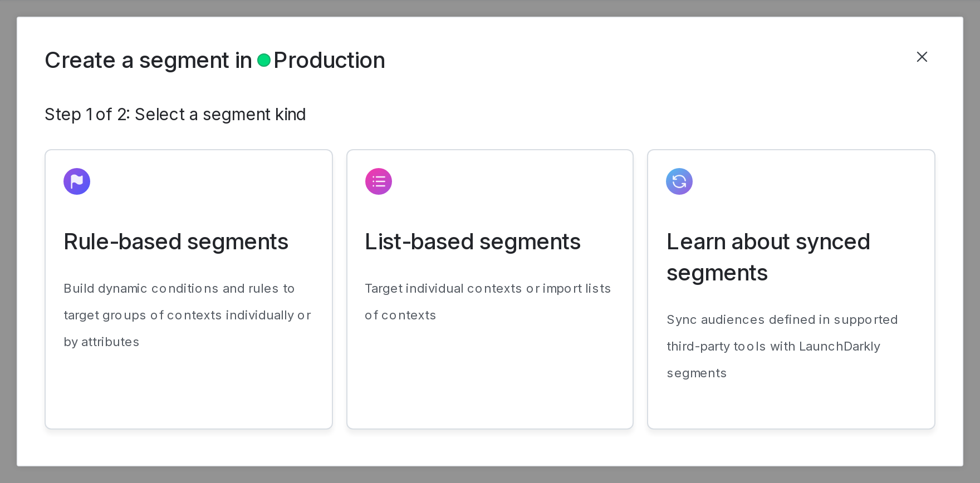Click 'Target individual contexts or import lists' text
980x483 pixels.
click(x=488, y=302)
